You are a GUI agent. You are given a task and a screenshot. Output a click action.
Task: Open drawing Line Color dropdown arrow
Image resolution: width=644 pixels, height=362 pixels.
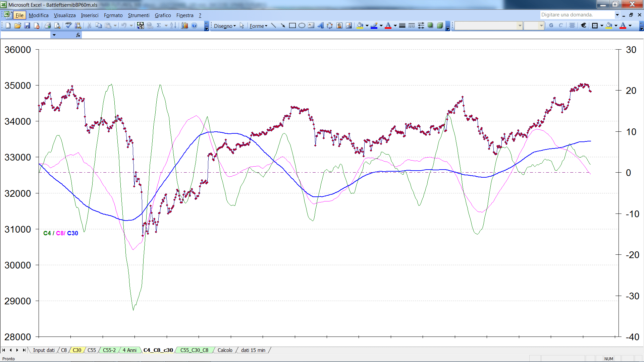tap(381, 25)
